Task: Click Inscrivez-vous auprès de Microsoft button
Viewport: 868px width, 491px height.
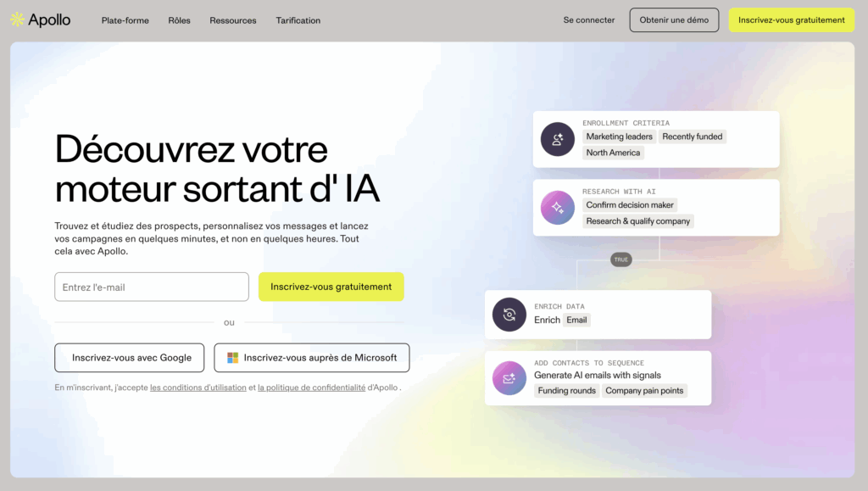Action: pyautogui.click(x=312, y=358)
